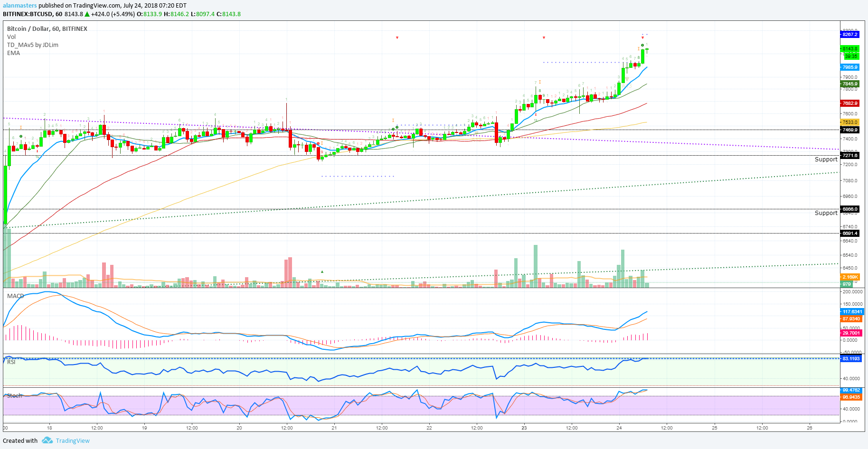This screenshot has width=868, height=449.
Task: Click the 83.1193 RSI value tag
Action: point(852,358)
